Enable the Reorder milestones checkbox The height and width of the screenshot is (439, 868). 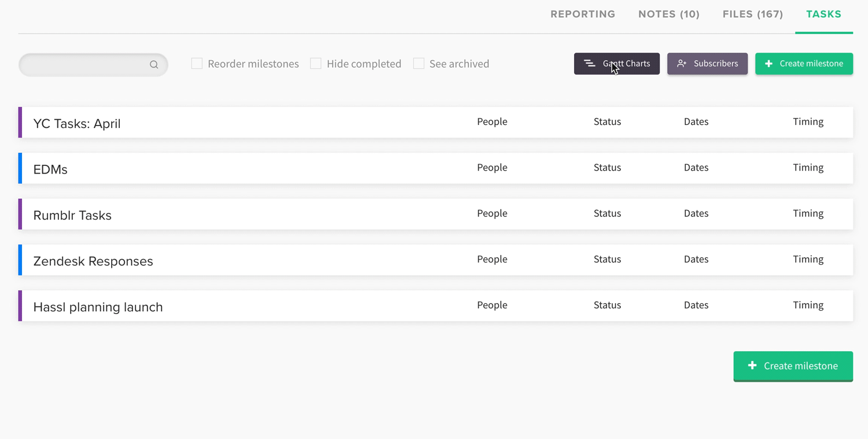point(197,64)
